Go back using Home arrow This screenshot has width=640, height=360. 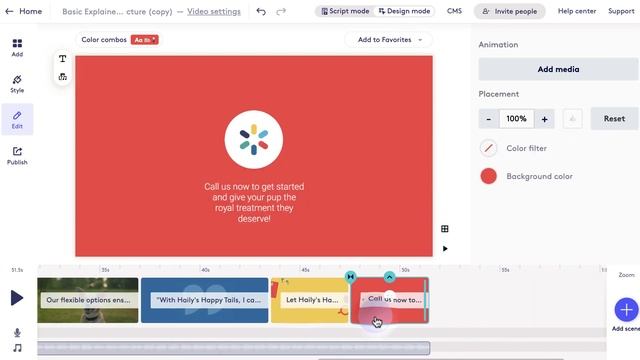click(x=9, y=11)
